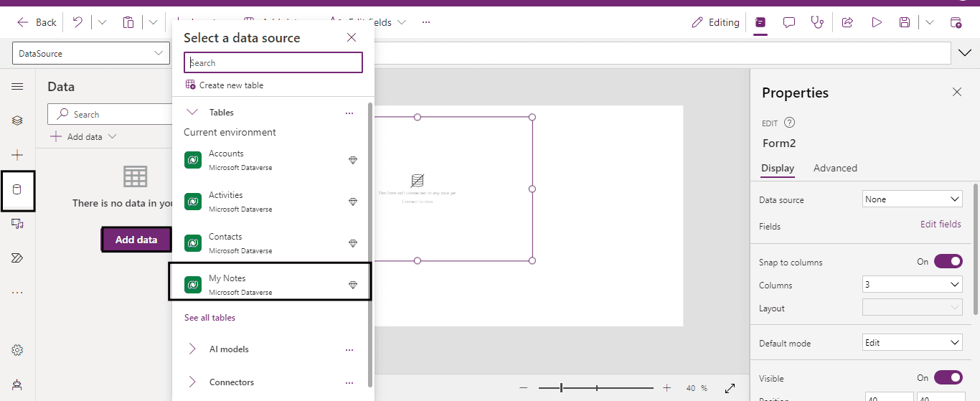Open Tree view layers icon in sidebar
Viewport: 980px width, 401px height.
coord(17,121)
